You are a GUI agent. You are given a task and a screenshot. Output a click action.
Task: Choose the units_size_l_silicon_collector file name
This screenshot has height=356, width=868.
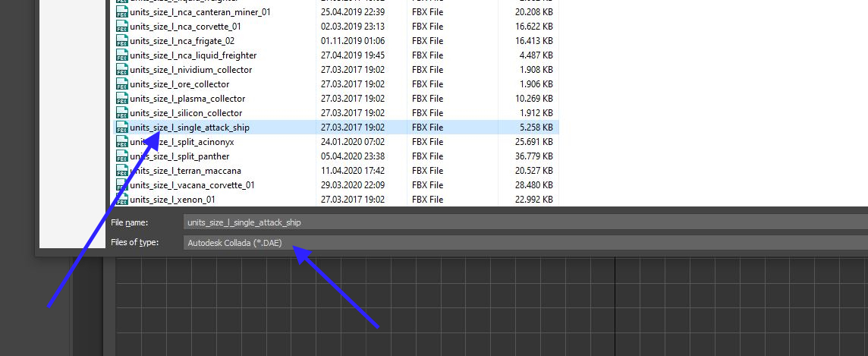point(186,113)
